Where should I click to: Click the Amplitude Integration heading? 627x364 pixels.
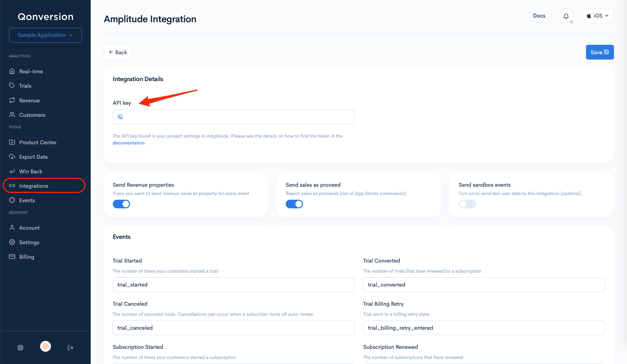[150, 19]
